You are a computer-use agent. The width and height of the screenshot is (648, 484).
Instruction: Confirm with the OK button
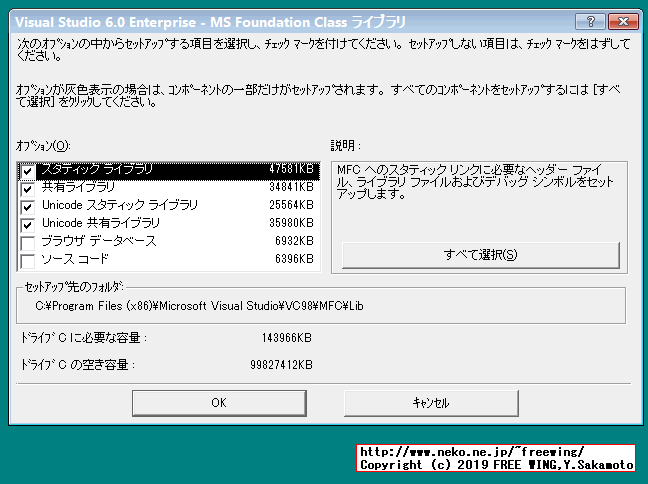point(219,403)
